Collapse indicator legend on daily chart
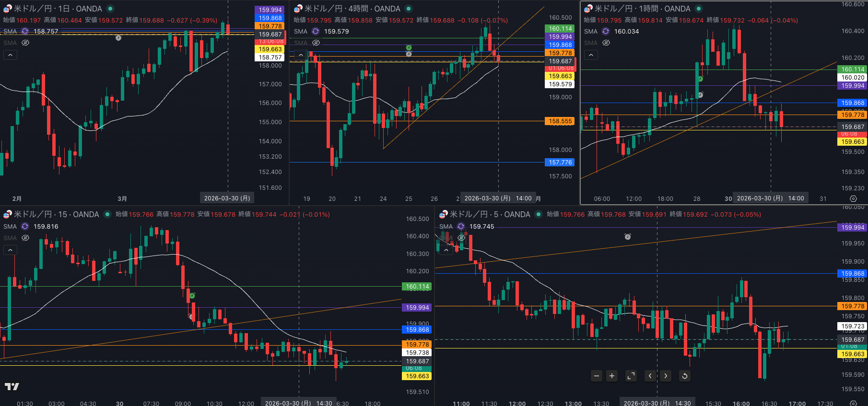Viewport: 868px width, 406px height. point(10,55)
